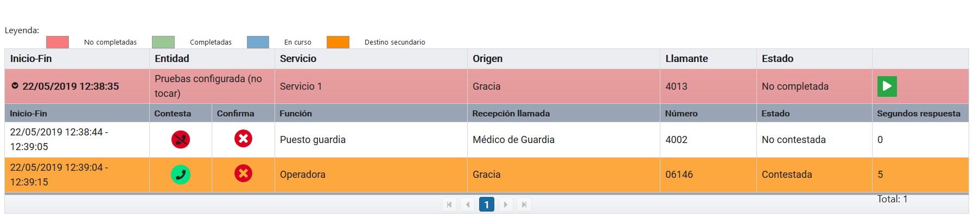Play the recording for call 4013

coord(887,86)
